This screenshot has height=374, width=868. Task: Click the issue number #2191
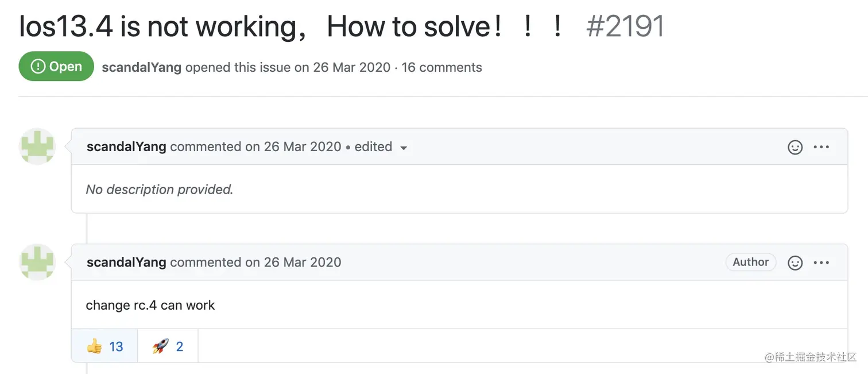pyautogui.click(x=625, y=26)
